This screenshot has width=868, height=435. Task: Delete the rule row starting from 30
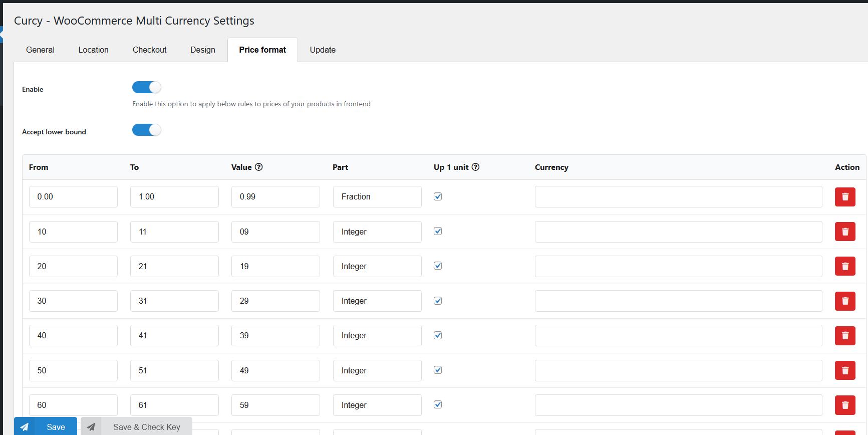click(x=845, y=301)
